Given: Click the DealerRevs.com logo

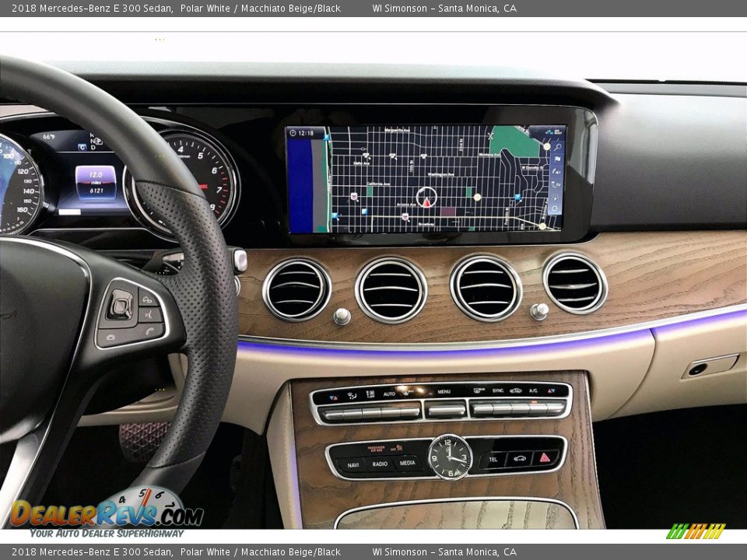Looking at the screenshot, I should click(107, 513).
